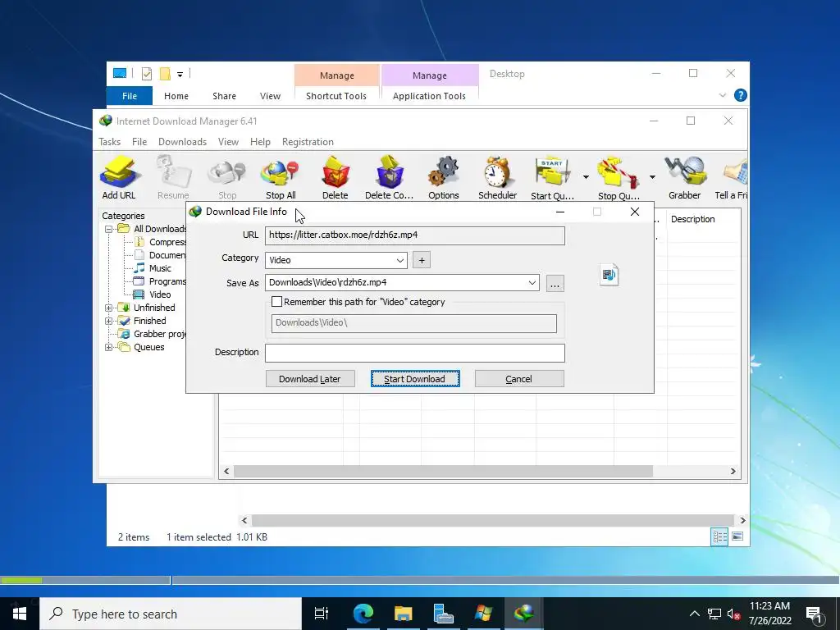Click the video file type icon in dialog
This screenshot has height=630, width=840.
click(x=609, y=275)
